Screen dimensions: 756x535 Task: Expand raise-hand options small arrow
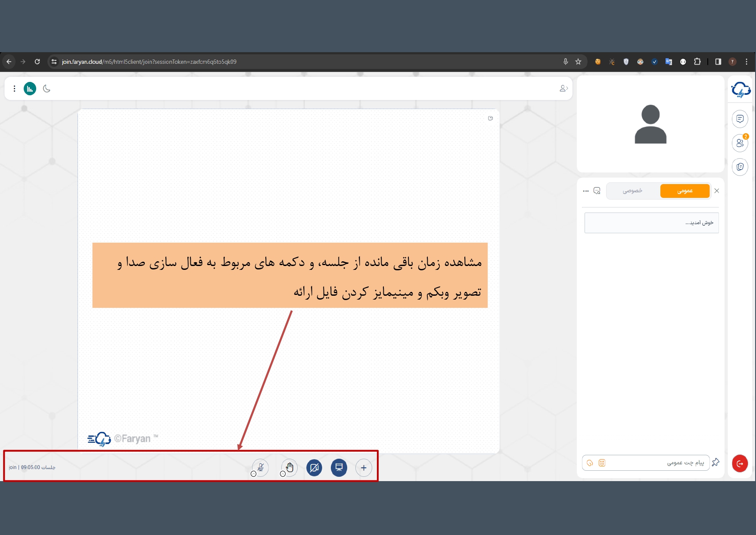click(283, 474)
